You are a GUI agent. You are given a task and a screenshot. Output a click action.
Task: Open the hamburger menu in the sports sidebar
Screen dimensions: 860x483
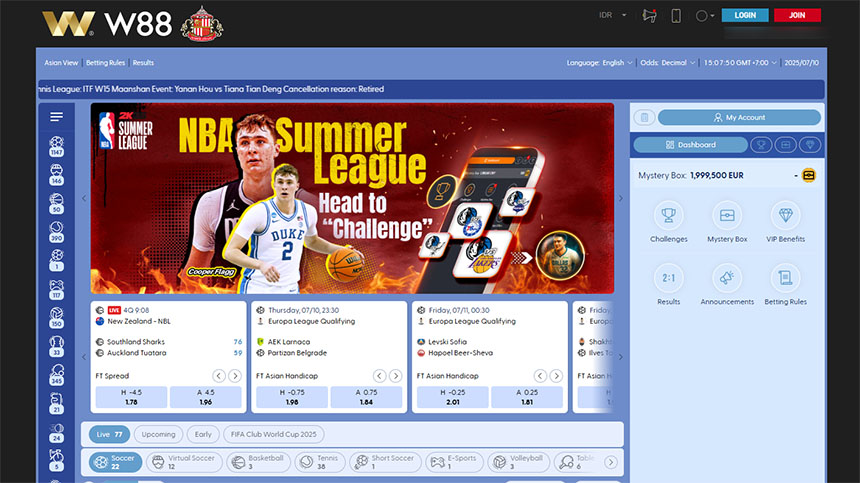coord(56,117)
